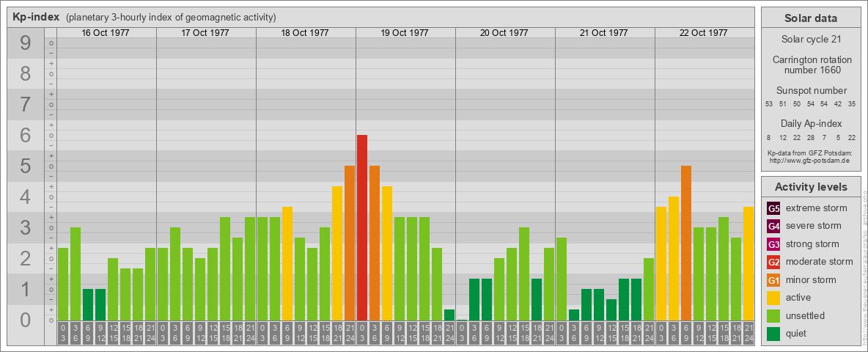
Task: Click the '16 Oct 1977' date header
Action: [x=106, y=33]
